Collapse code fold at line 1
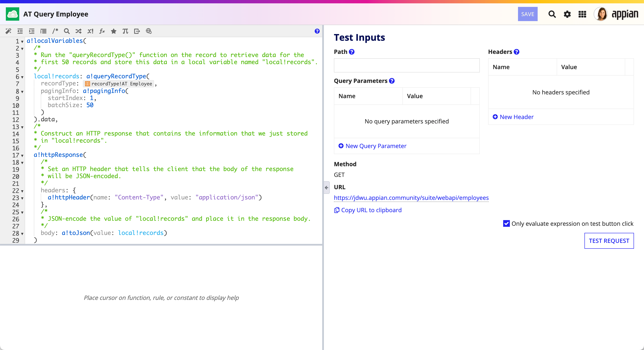Screen dimensions: 644x350 (x=22, y=42)
